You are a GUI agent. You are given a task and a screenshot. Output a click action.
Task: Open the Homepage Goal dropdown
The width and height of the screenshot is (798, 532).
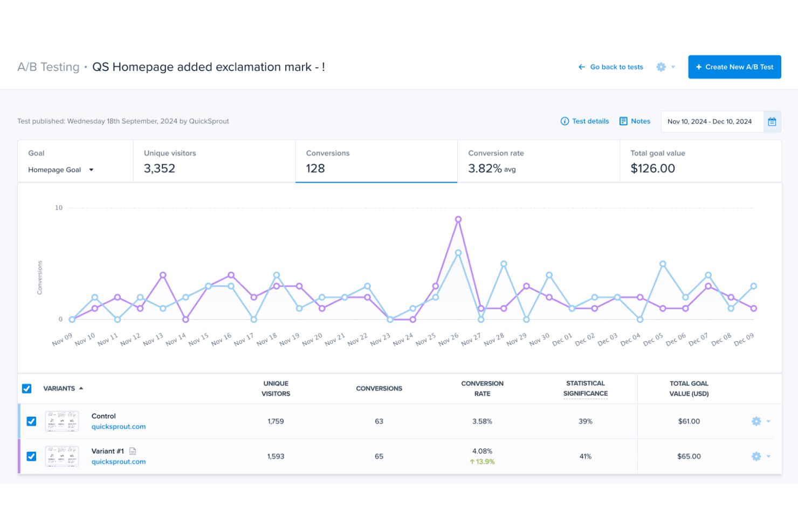point(61,170)
